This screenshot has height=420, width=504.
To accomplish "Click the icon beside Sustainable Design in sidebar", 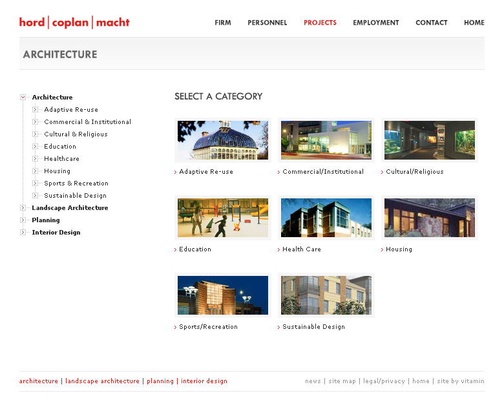I will tap(36, 196).
